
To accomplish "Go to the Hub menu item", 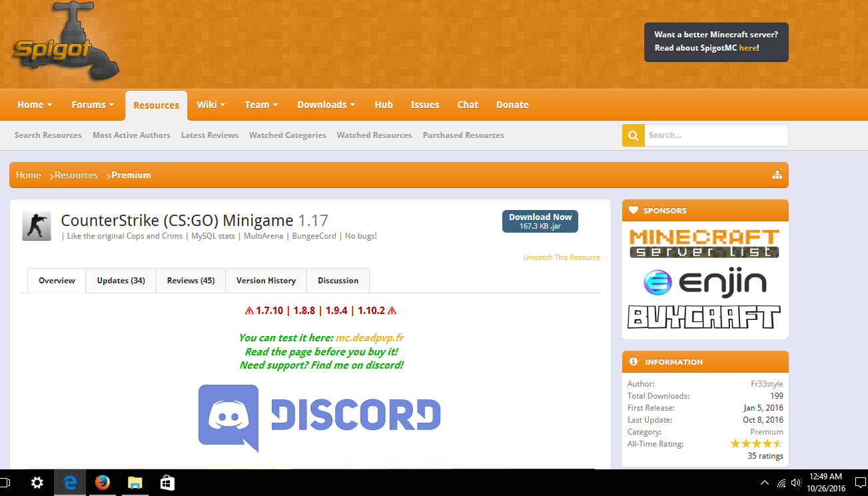I will (x=384, y=105).
